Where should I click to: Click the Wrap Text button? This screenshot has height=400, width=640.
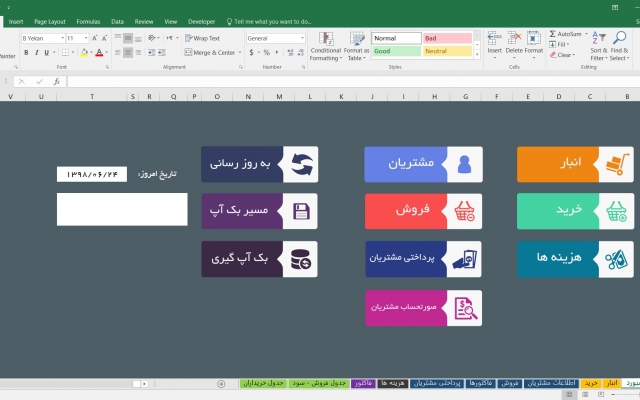(202, 38)
